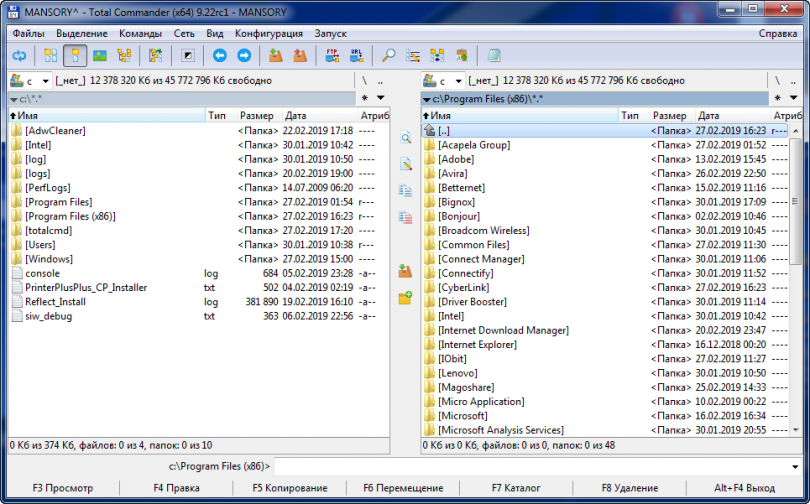The width and height of the screenshot is (810, 504).
Task: Click right panel path c:\Program Files (x86) bar
Action: pyautogui.click(x=595, y=99)
